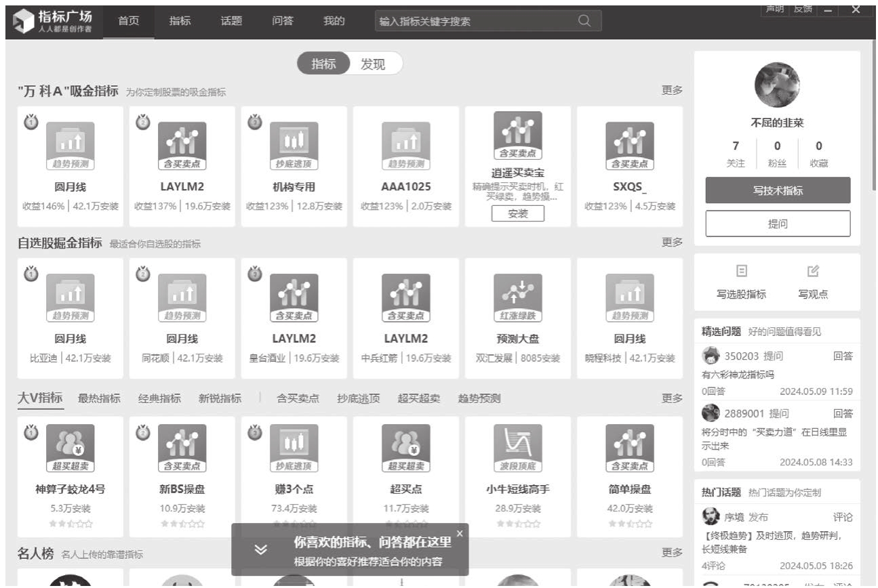Open the 声明 link at top right
This screenshot has width=878, height=588.
[774, 9]
